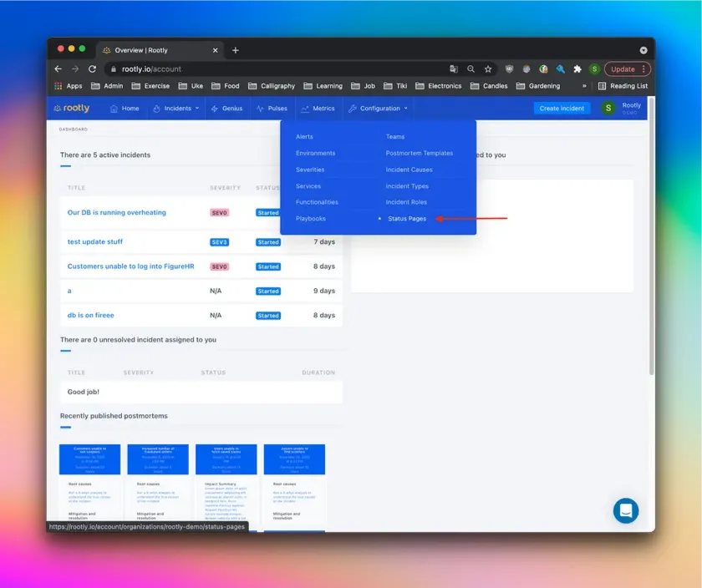Select Status Pages menu item
This screenshot has width=702, height=588.
407,219
